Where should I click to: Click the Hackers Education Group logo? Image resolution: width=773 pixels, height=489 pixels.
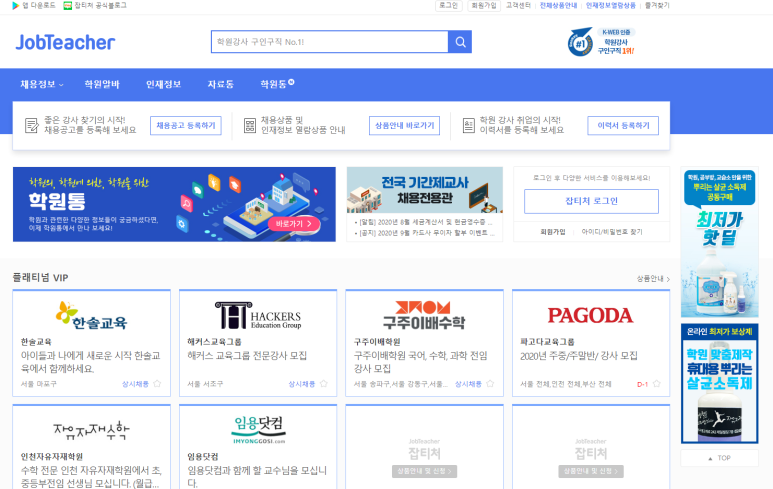258,315
